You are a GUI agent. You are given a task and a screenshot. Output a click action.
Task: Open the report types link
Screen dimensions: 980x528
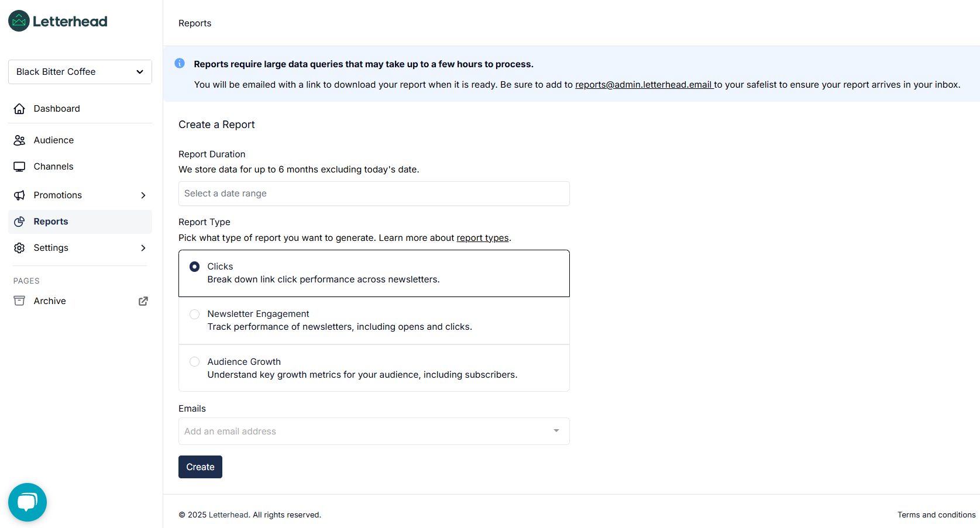483,238
